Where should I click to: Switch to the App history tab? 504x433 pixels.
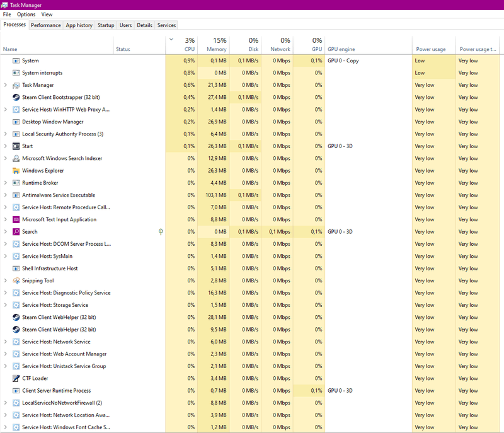[79, 25]
